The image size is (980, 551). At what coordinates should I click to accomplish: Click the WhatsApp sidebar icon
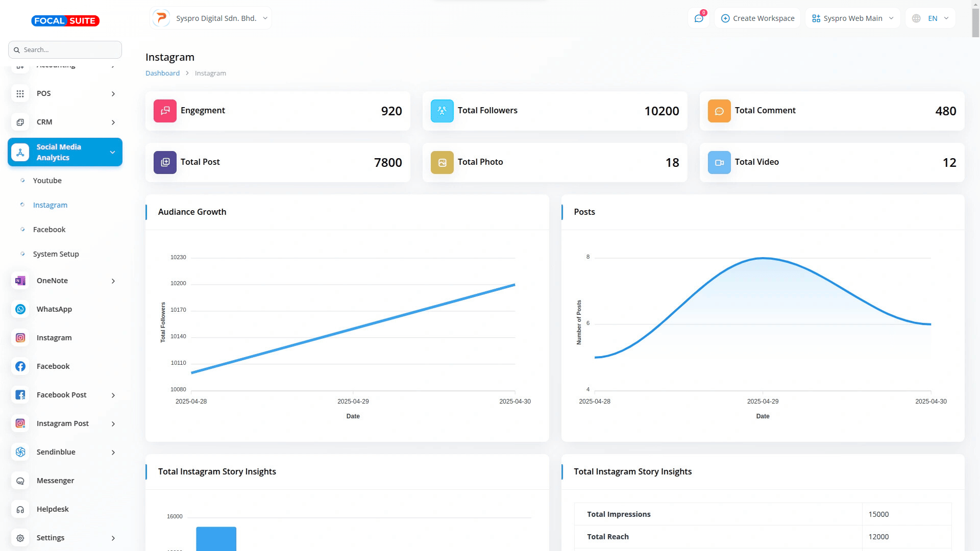point(20,309)
